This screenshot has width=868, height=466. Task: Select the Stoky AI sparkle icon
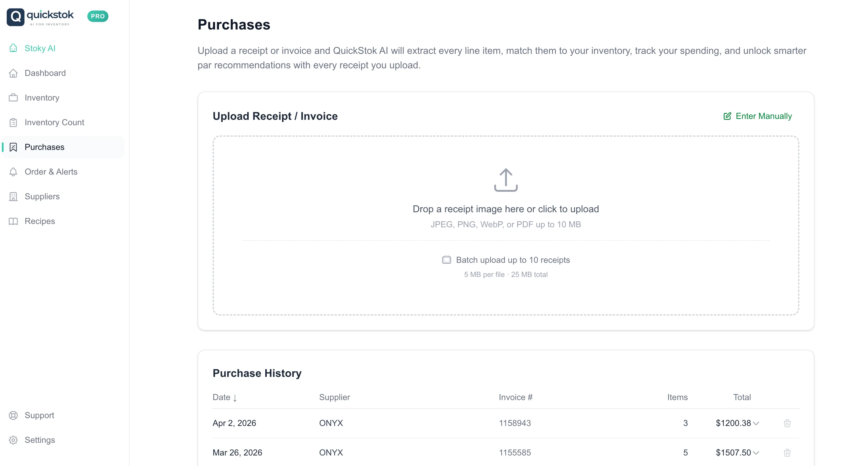pyautogui.click(x=13, y=48)
